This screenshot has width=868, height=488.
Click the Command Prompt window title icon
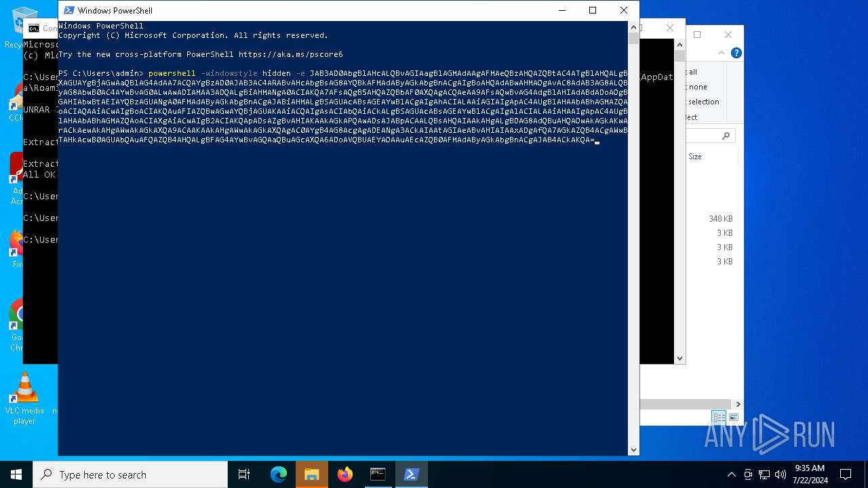coord(33,28)
